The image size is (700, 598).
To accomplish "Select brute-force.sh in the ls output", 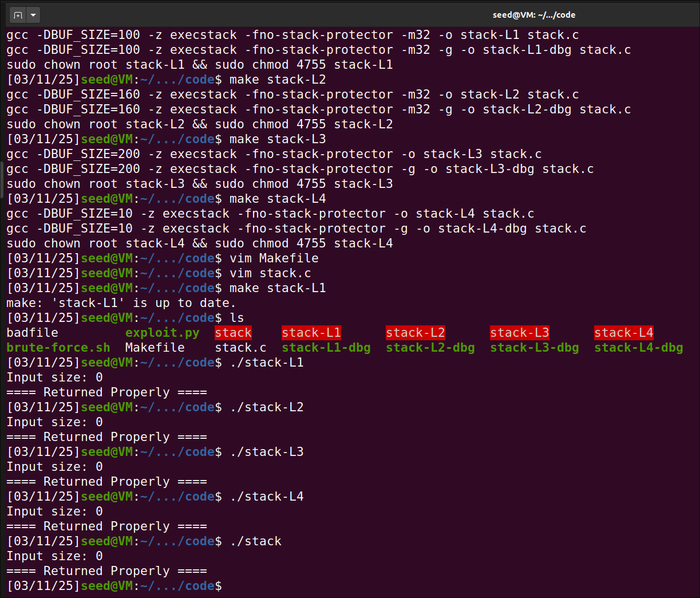I will tap(58, 348).
